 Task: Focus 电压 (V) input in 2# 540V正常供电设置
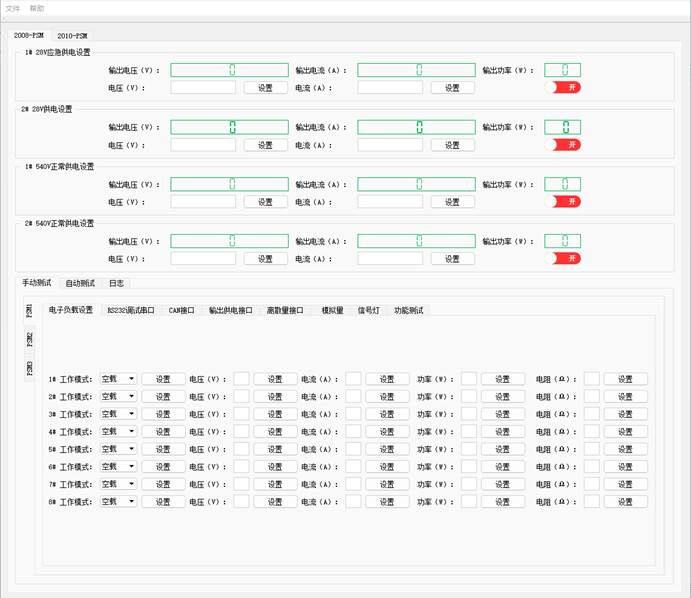tap(203, 258)
